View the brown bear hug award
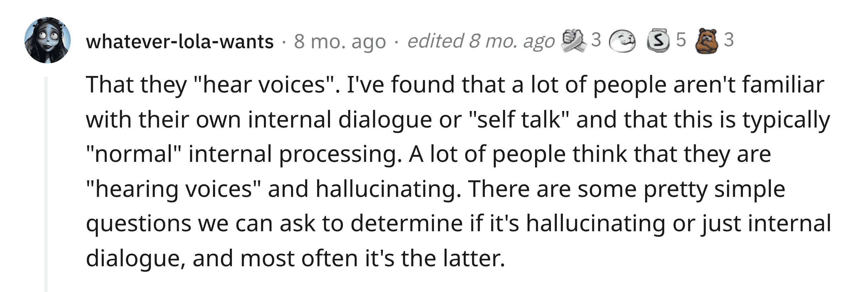Image resolution: width=868 pixels, height=292 pixels. 706,41
